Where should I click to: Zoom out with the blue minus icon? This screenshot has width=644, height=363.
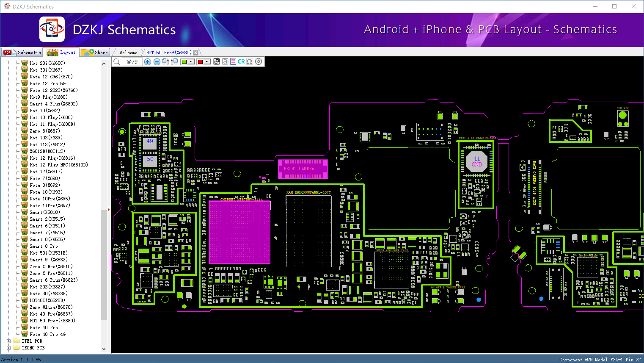(x=157, y=62)
